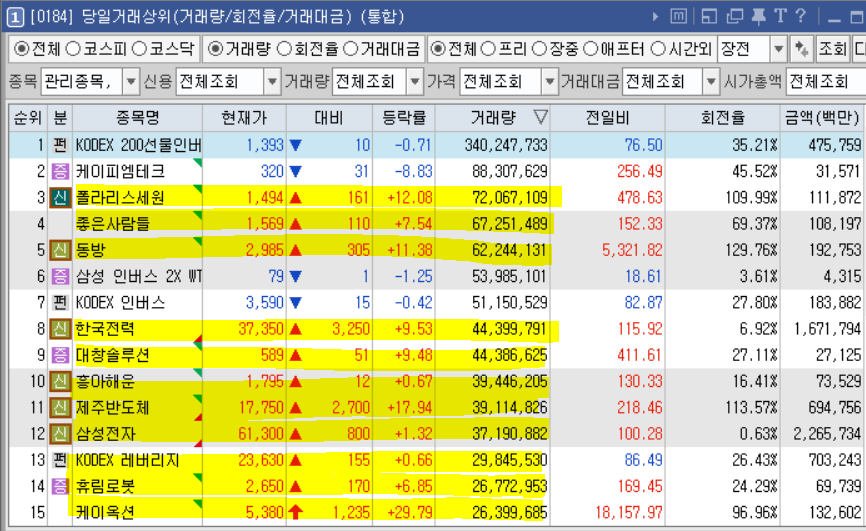Click the sort triangle in 거래량 column header
This screenshot has height=531, width=866.
pos(541,117)
